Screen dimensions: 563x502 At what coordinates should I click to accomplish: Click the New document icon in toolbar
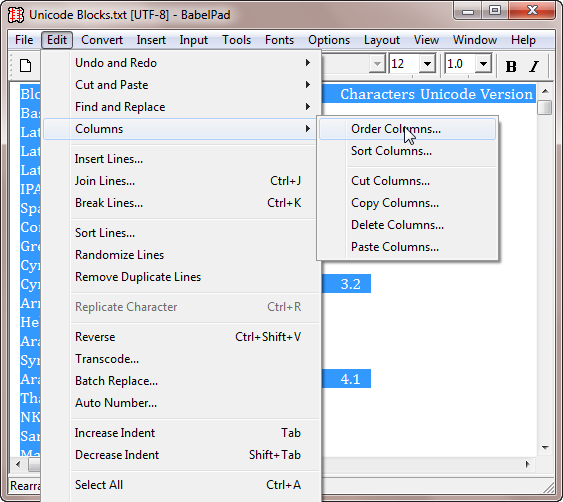point(25,65)
